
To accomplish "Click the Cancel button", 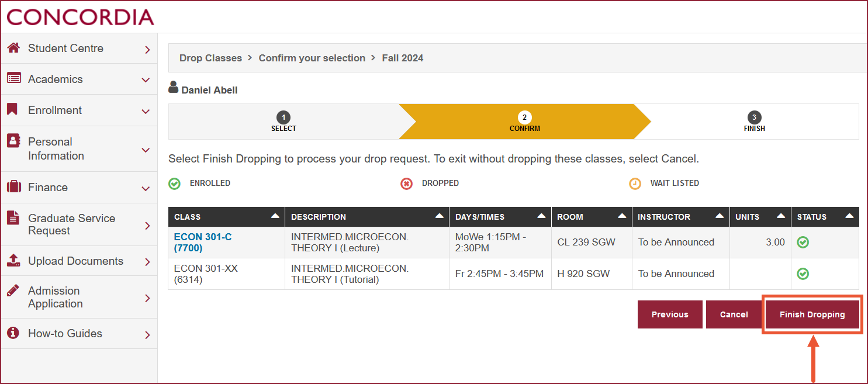I will pos(734,314).
